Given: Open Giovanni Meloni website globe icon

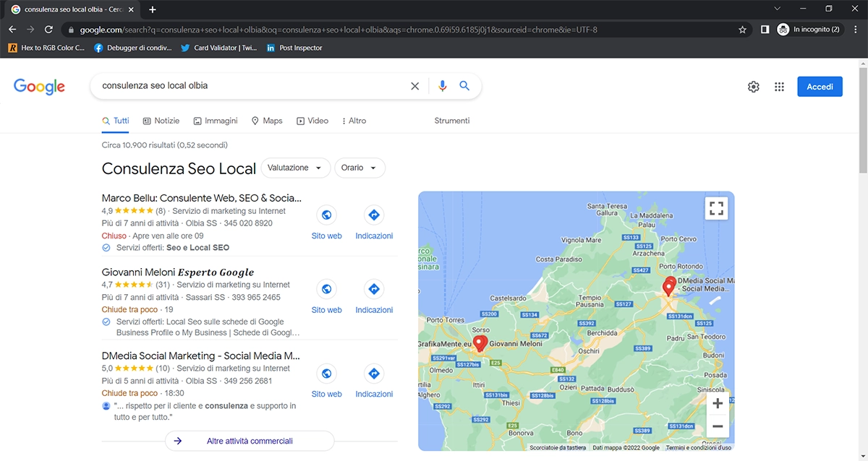Looking at the screenshot, I should 327,289.
